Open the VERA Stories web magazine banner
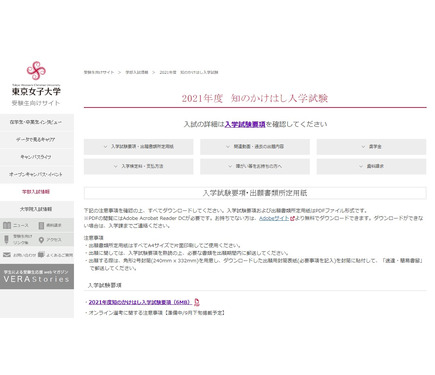This screenshot has width=435, height=375. click(x=37, y=276)
